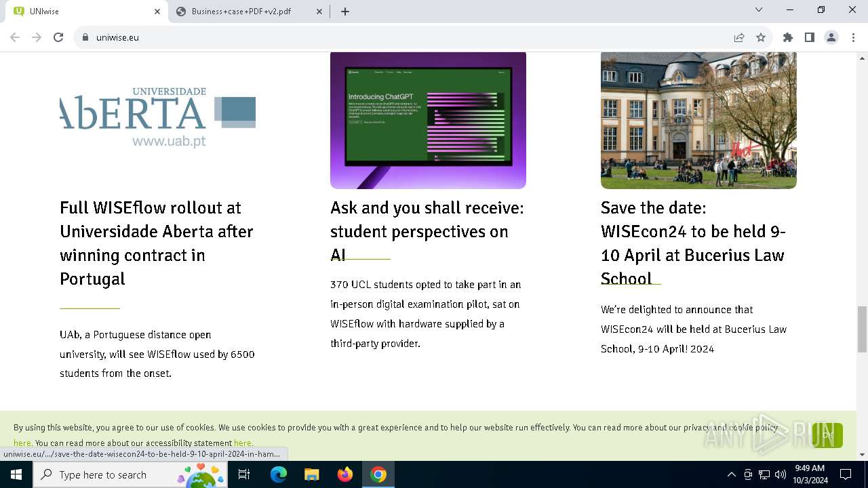This screenshot has width=868, height=488.
Task: Open the volume speaker tray icon
Action: click(781, 474)
